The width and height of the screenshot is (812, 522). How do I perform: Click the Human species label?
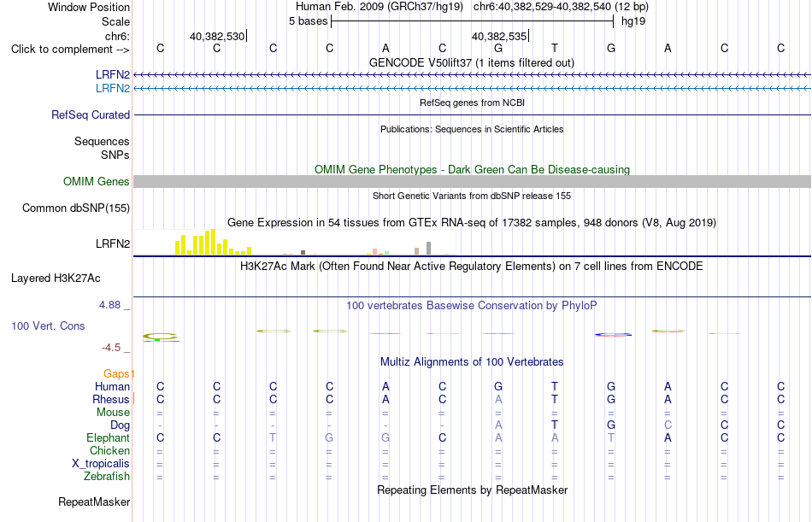coord(112,387)
